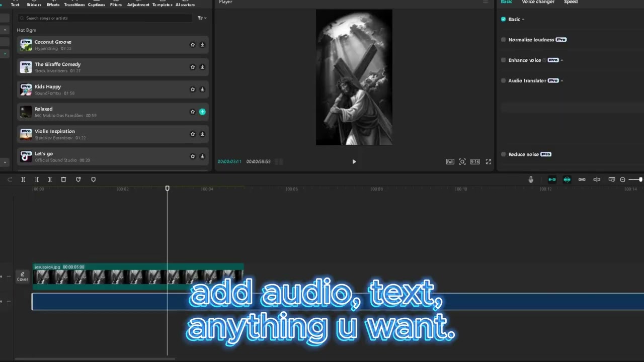
Task: Enable Audio translator checkbox
Action: coord(503,80)
